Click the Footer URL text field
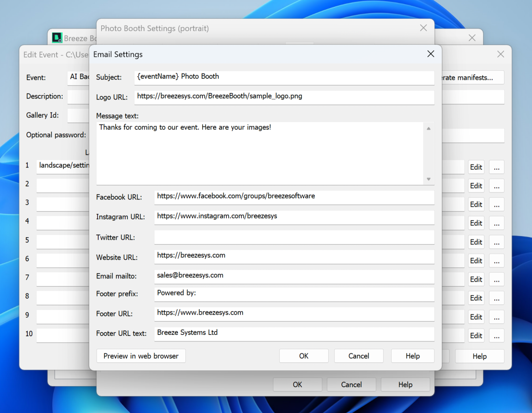Screen dimensions: 532x413 coord(294,333)
